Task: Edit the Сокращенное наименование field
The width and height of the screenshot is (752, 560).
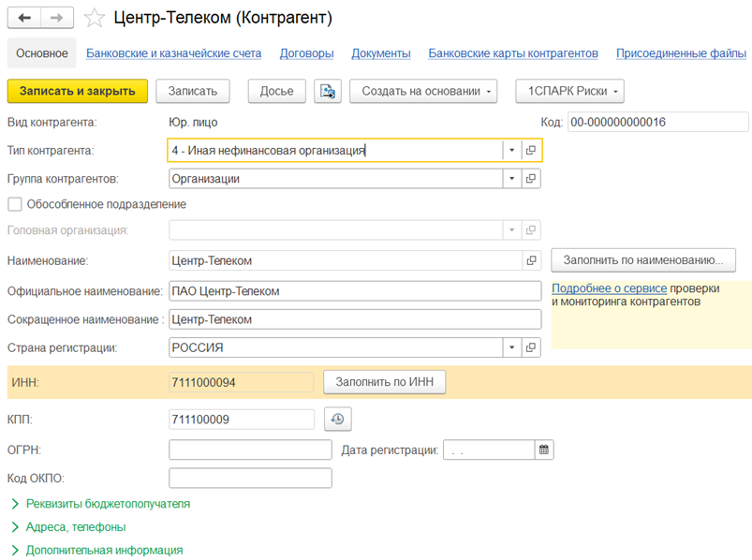Action: click(x=355, y=319)
